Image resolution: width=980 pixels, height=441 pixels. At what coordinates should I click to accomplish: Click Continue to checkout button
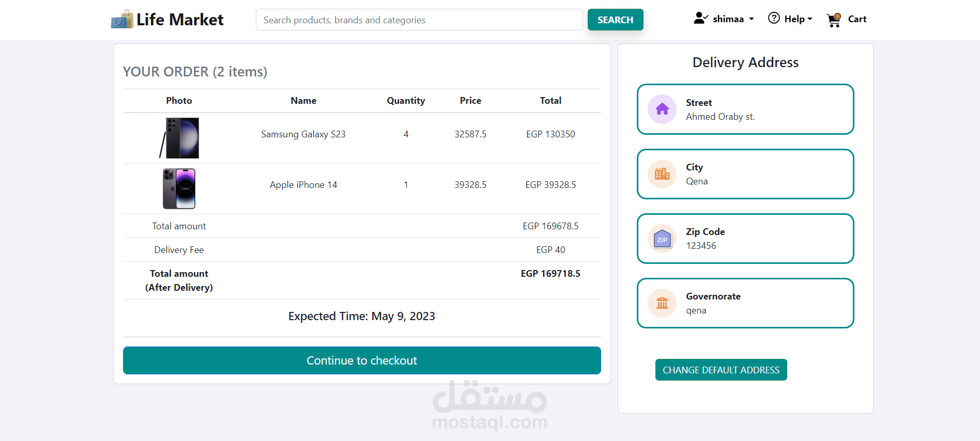tap(362, 360)
